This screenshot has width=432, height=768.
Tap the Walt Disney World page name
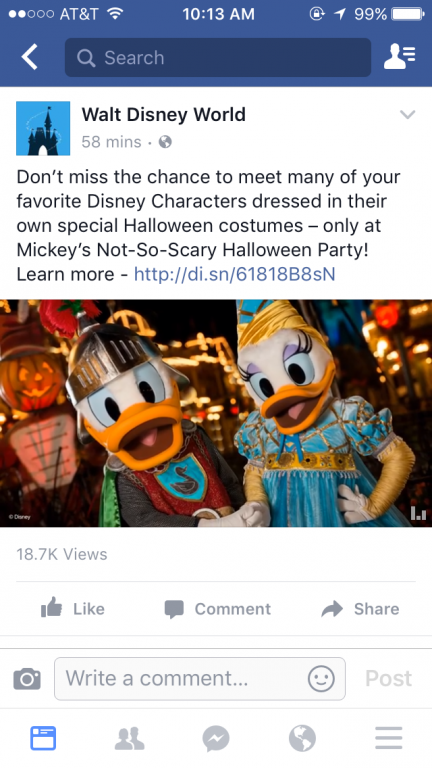(164, 115)
